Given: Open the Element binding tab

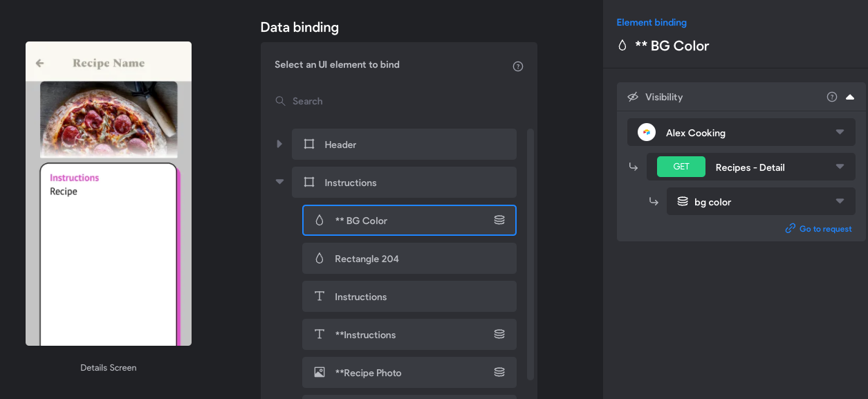Looking at the screenshot, I should [652, 23].
